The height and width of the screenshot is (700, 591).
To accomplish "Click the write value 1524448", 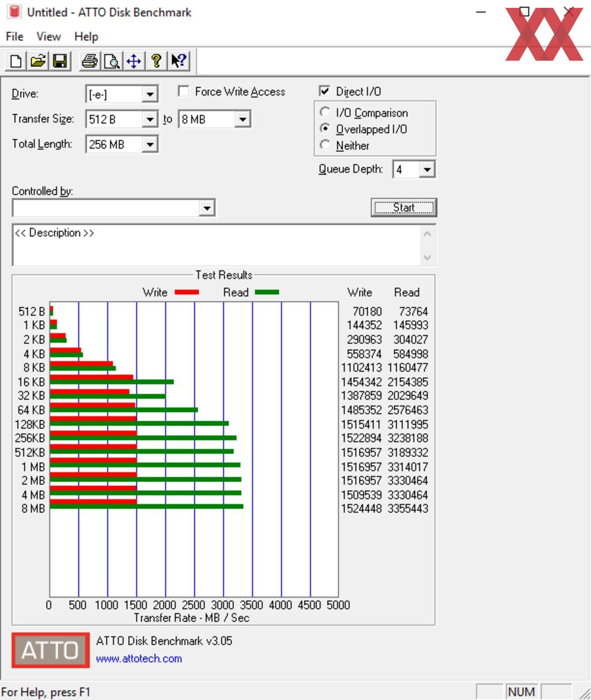I will [361, 508].
